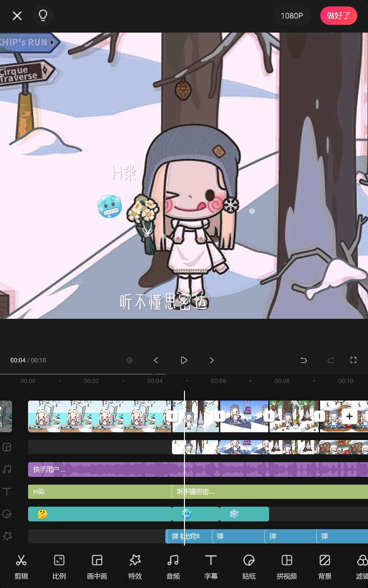This screenshot has width=368, height=588.
Task: Select the 画中画 picture-in-picture tool
Action: coord(97,566)
